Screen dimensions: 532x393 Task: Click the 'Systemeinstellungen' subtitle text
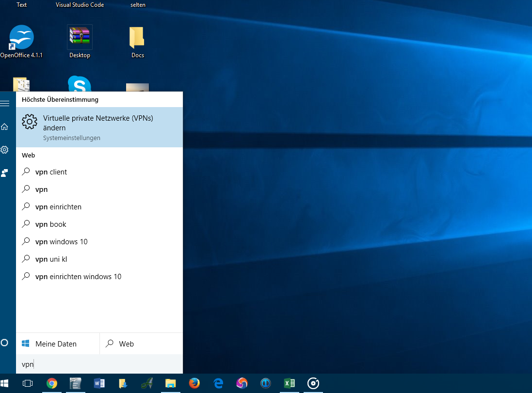72,138
